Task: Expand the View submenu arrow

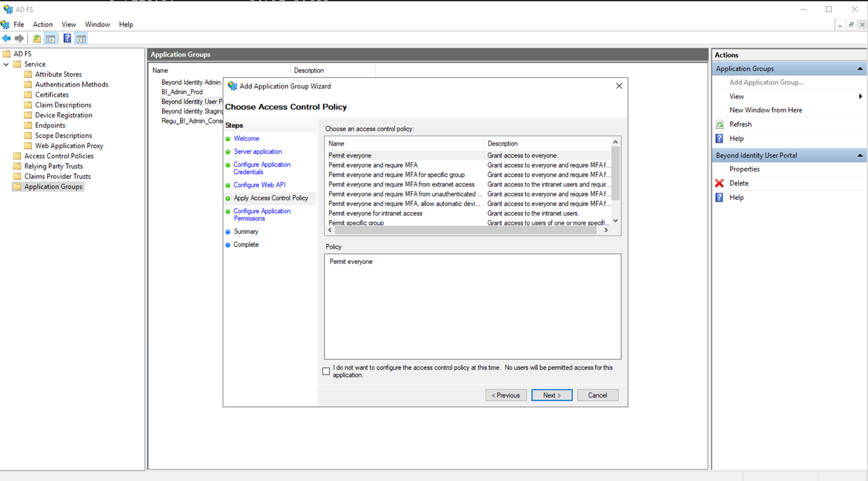Action: click(x=860, y=96)
